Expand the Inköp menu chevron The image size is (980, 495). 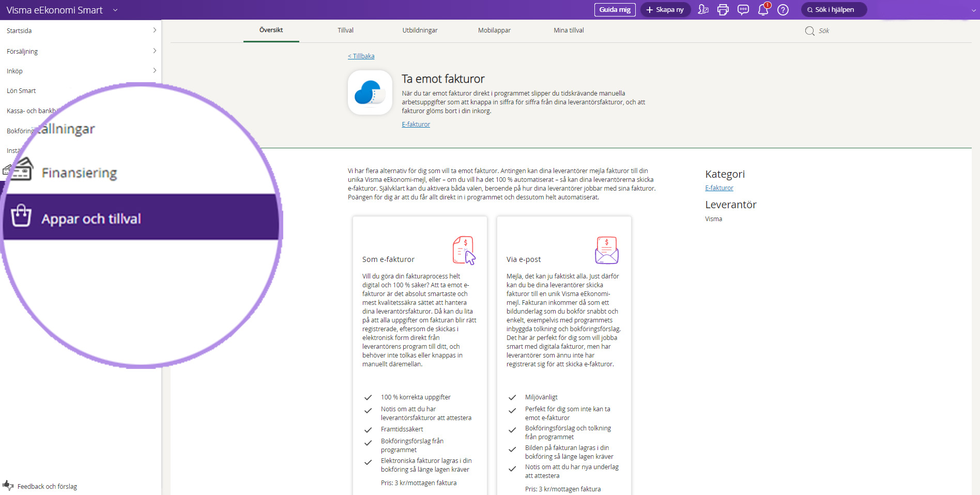[155, 70]
